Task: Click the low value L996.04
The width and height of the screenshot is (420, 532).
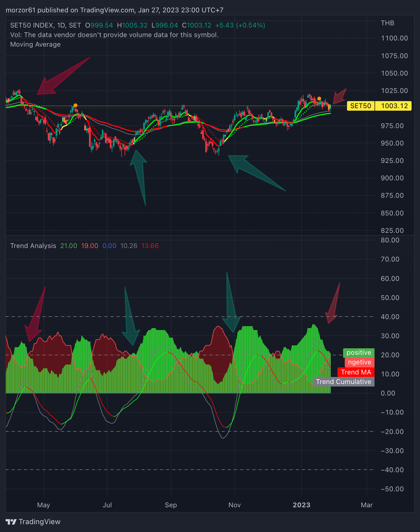Action: [165, 25]
